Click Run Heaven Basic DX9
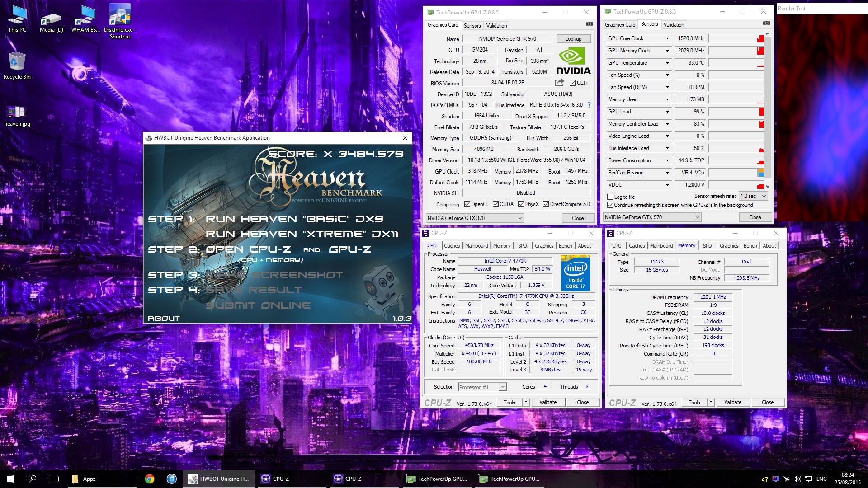Viewport: 868px width, 488px height. click(x=294, y=219)
